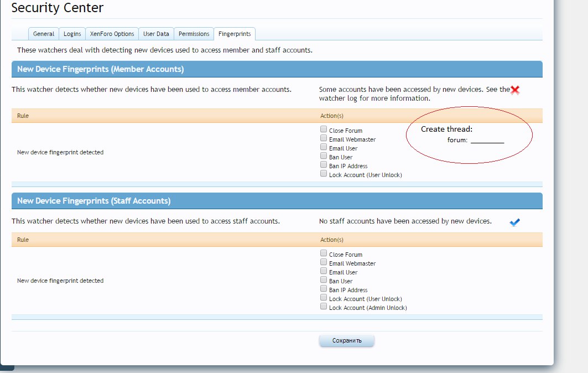Check Email User under member accounts

[x=324, y=147]
